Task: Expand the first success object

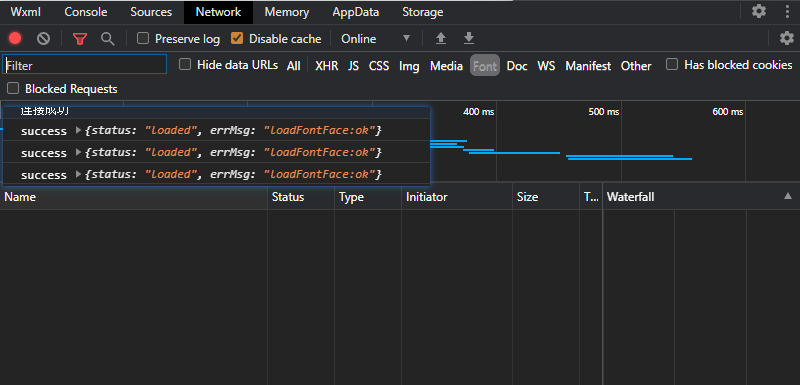Action: click(79, 131)
